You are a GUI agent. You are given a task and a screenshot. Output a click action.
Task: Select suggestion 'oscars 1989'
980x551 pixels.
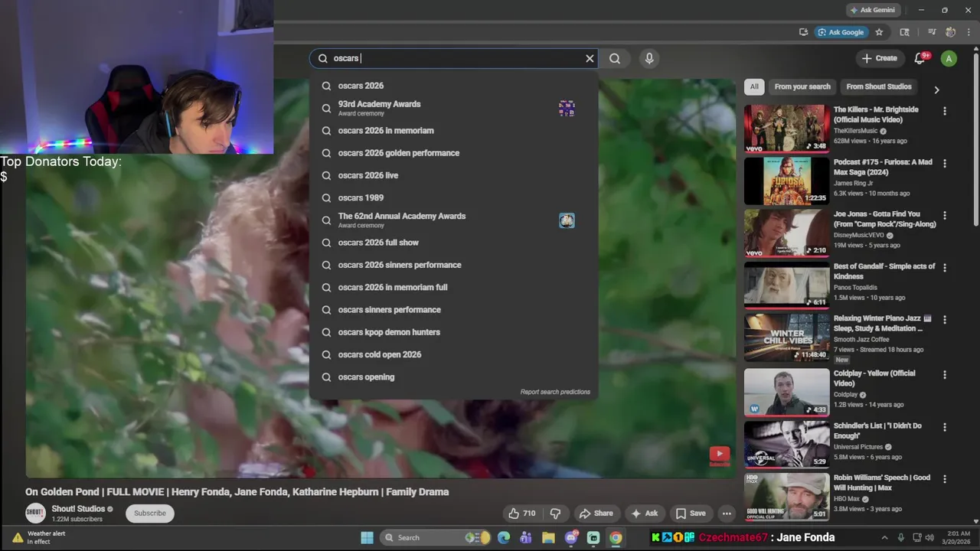453,197
